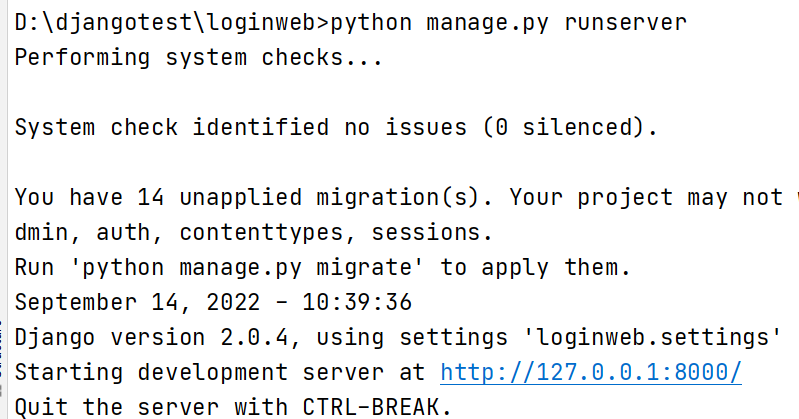799x419 pixels.
Task: Click the 'Starting development server at' text
Action: click(222, 373)
